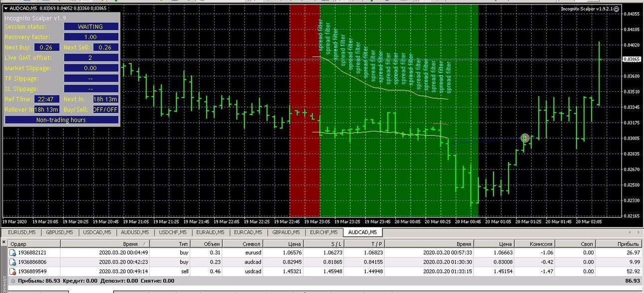Click the Live GMT offset value 2
The width and height of the screenshot is (644, 293).
[91, 58]
